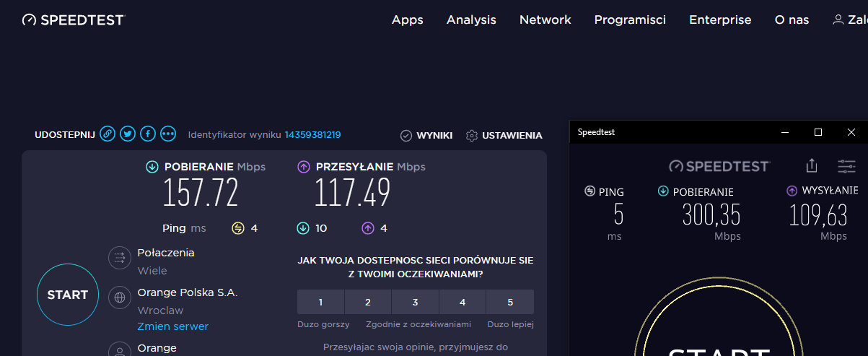Click the user icon beside Orange provider

[x=119, y=350]
